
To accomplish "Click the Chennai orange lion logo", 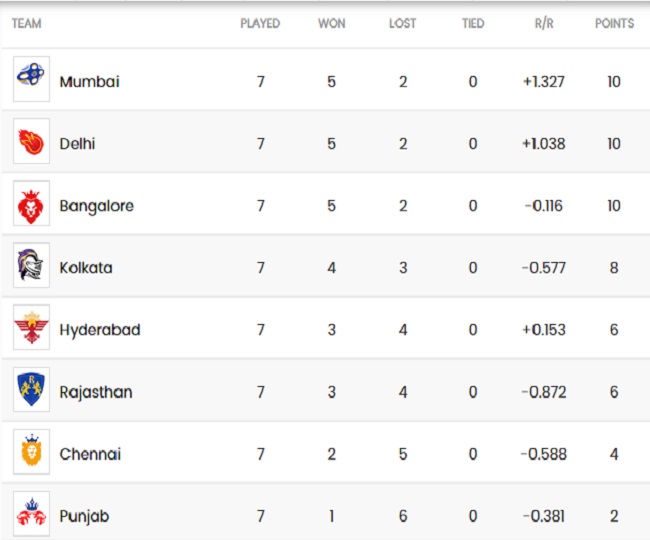I will 31,452.
